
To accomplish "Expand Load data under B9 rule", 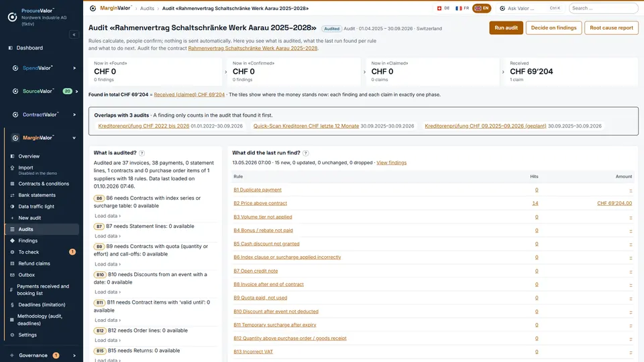I will pyautogui.click(x=107, y=264).
